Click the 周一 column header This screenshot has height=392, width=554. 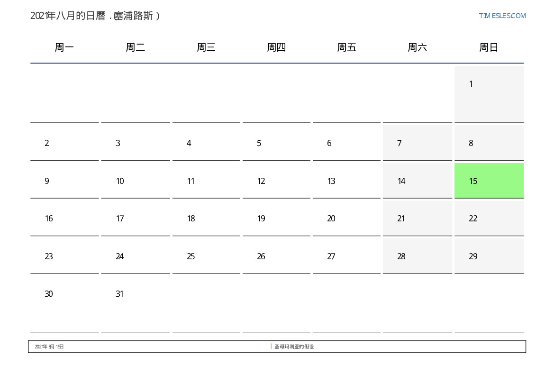64,47
